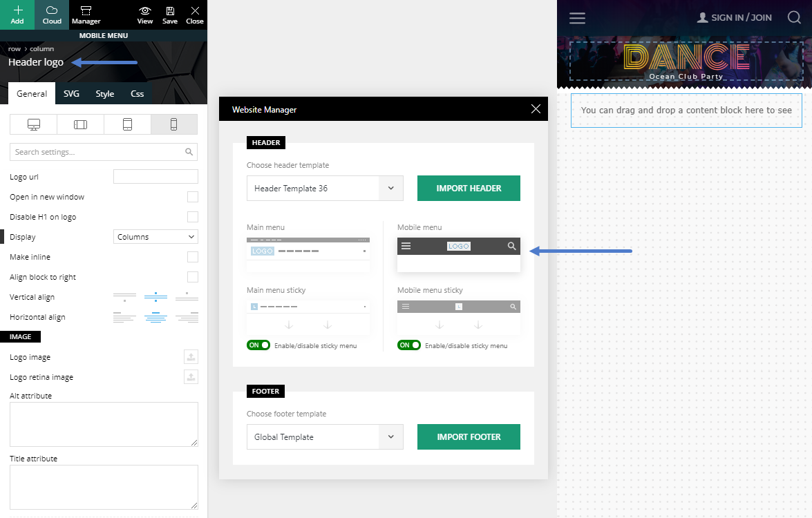Switch to the Css tab
Screen dimensions: 812x518
[x=138, y=94]
